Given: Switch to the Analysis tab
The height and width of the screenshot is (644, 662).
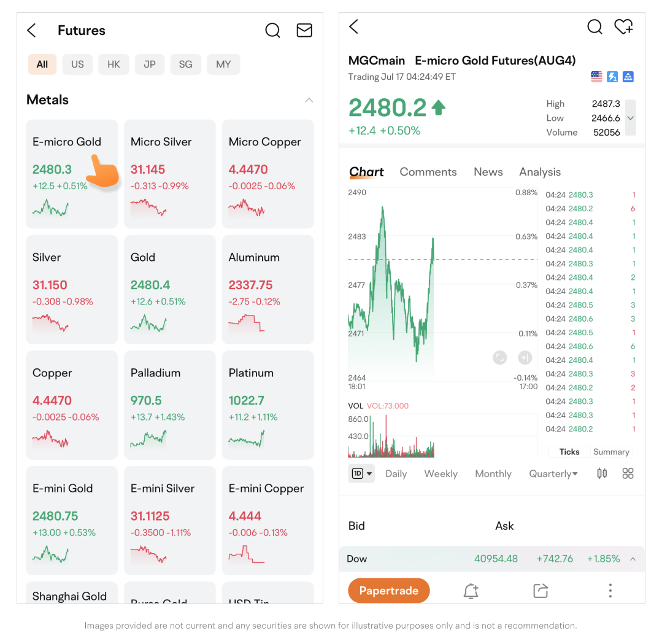Looking at the screenshot, I should pos(539,172).
